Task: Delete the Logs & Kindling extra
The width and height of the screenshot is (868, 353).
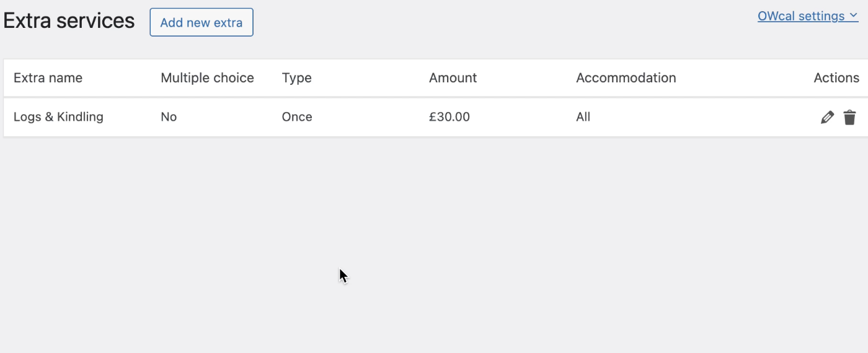Action: (x=849, y=117)
